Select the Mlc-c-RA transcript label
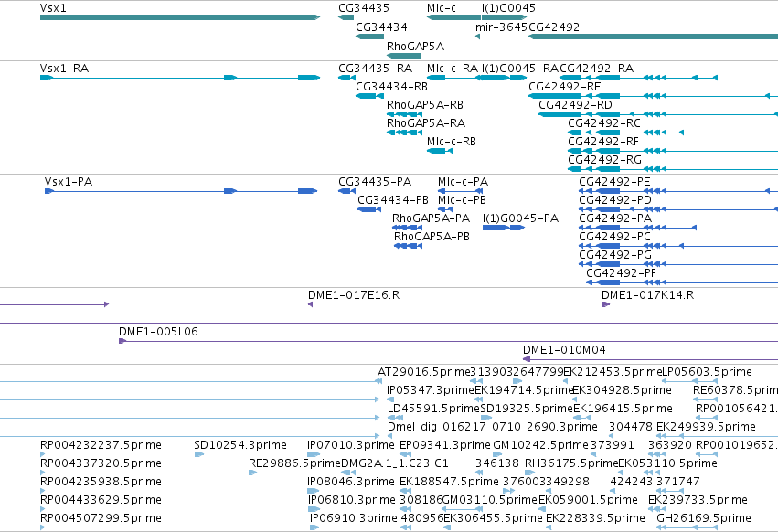778x532 pixels. pyautogui.click(x=453, y=68)
